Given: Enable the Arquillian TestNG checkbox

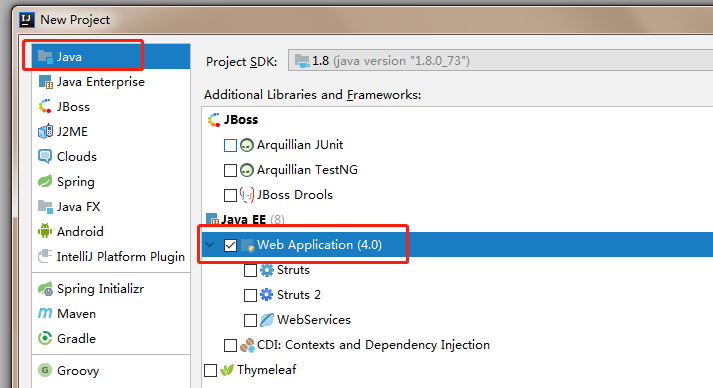Looking at the screenshot, I should point(230,171).
